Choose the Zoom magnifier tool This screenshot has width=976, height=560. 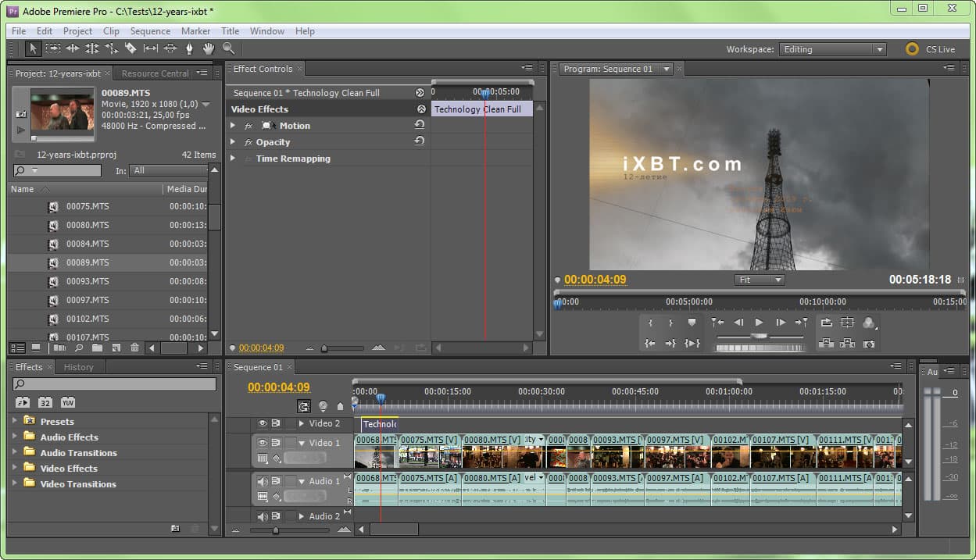click(x=228, y=48)
